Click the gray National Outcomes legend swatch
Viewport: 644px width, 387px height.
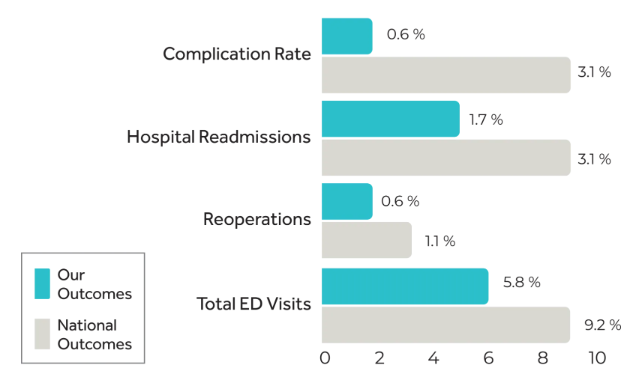tap(42, 334)
